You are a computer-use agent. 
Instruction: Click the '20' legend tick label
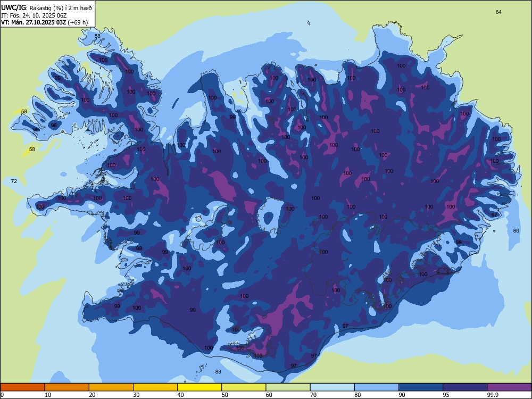[92, 395]
